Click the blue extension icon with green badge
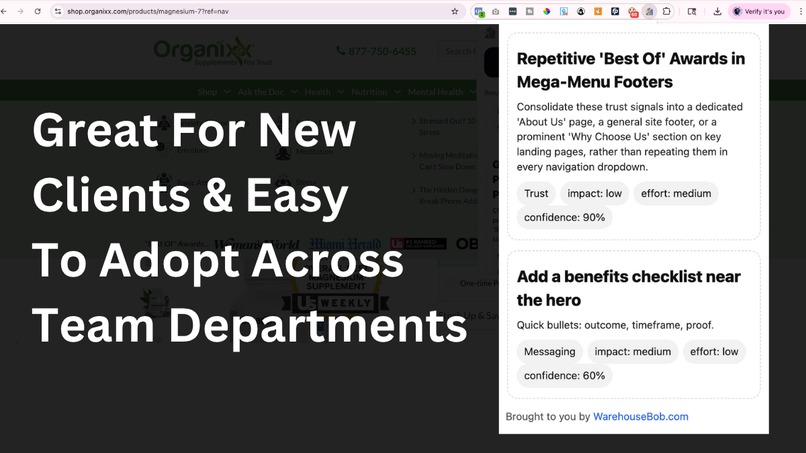Screen dimensions: 806x453 pos(479,11)
